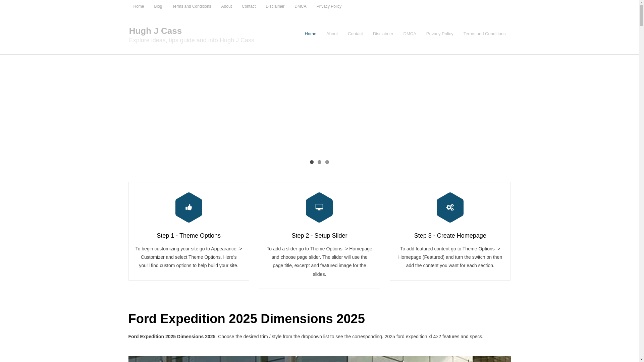Go to slider slide 2 dot
The width and height of the screenshot is (644, 362).
click(x=319, y=162)
